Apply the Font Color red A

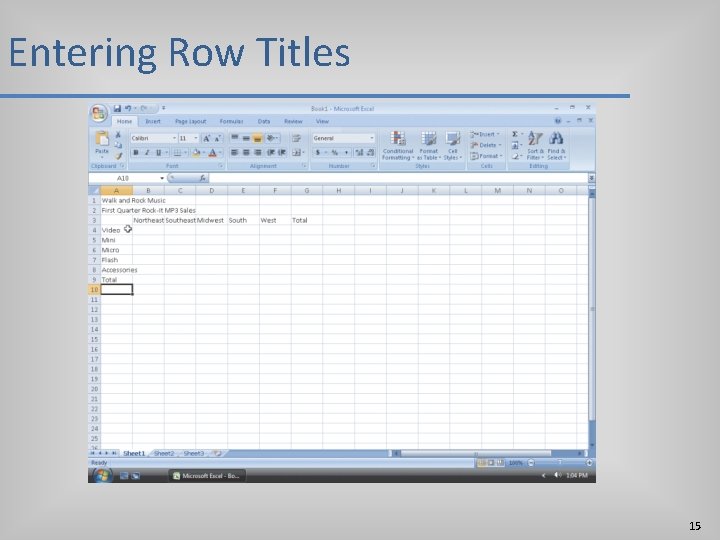click(x=212, y=152)
